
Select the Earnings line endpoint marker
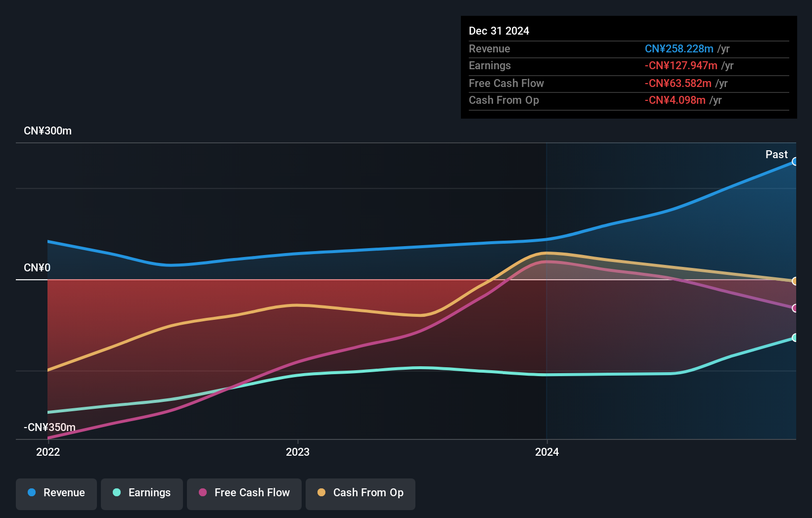795,338
